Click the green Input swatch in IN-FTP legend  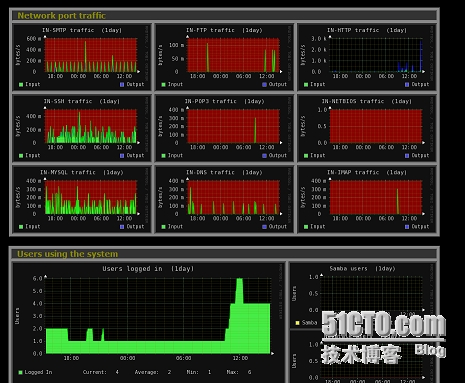[163, 85]
